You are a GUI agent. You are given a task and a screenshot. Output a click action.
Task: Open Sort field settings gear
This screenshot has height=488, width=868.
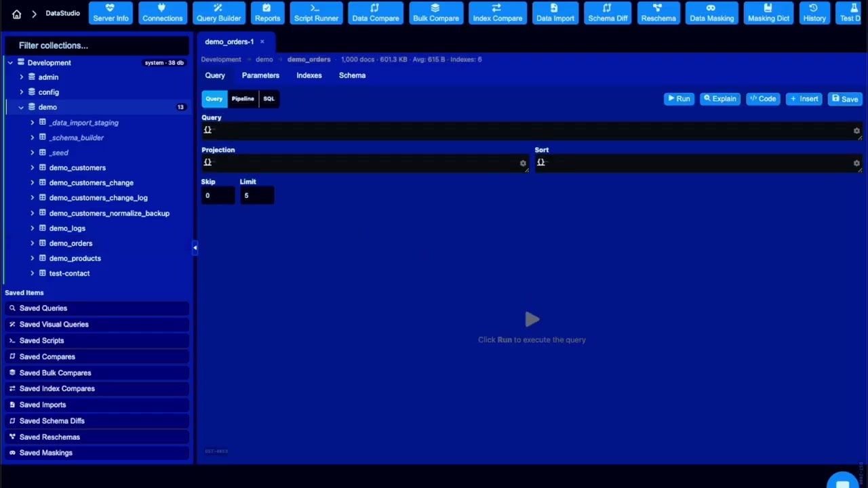856,163
